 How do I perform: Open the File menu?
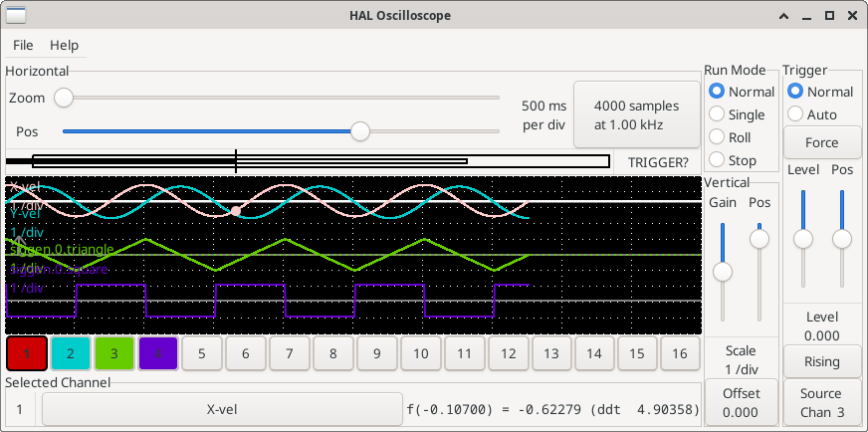coord(23,45)
